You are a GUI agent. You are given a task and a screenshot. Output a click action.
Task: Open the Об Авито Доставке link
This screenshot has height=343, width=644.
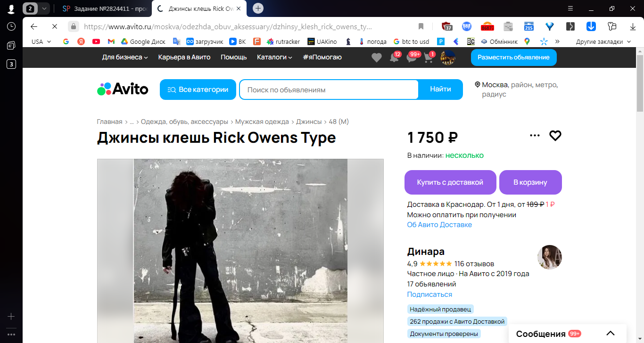(439, 225)
